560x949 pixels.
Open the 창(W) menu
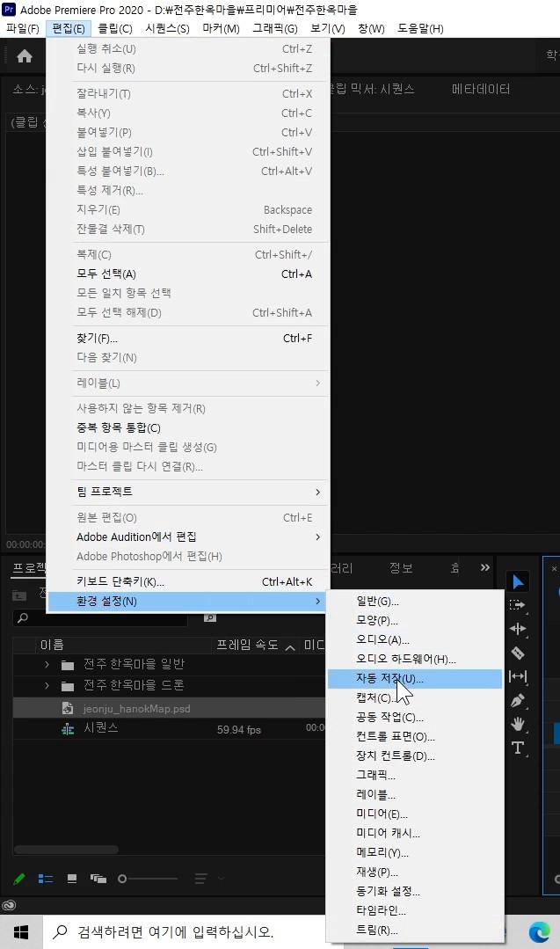[371, 28]
